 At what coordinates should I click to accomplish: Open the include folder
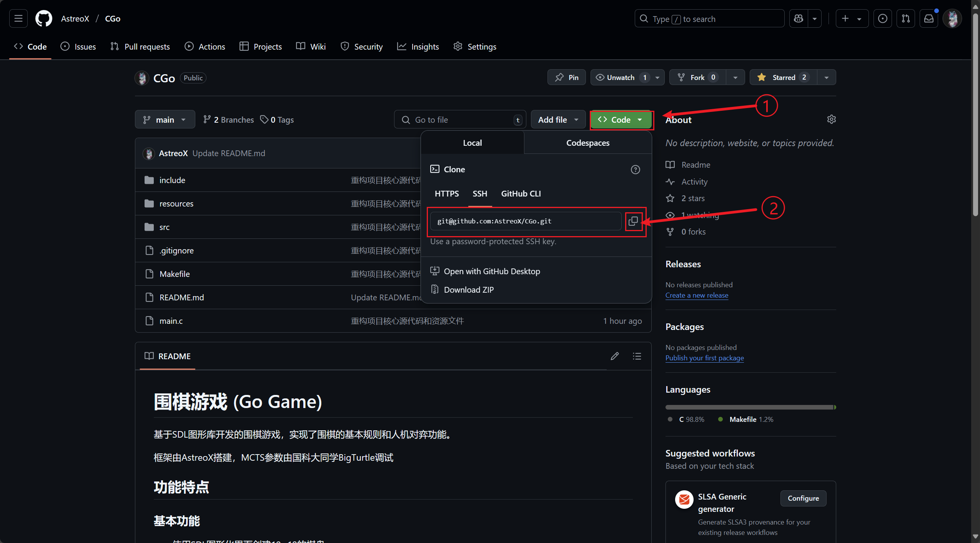point(172,180)
